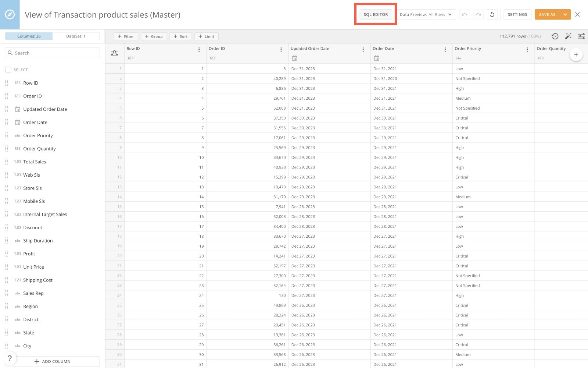
Task: Open the Data Preview: All Rows dropdown
Action: tap(426, 14)
